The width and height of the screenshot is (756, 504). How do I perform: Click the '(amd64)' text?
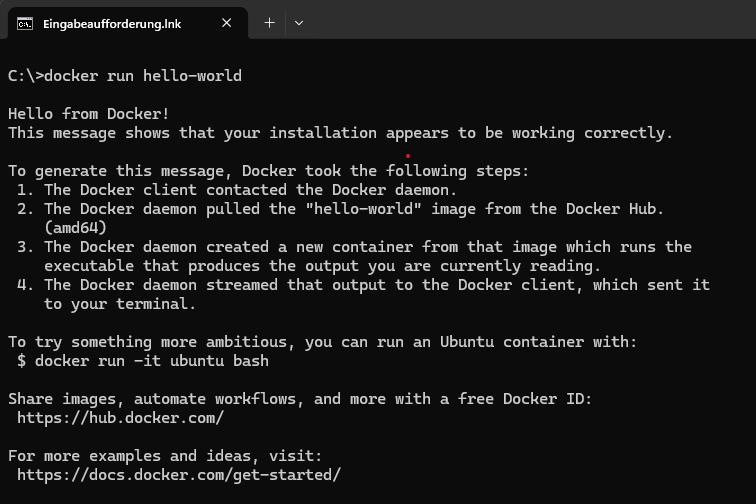pyautogui.click(x=75, y=228)
